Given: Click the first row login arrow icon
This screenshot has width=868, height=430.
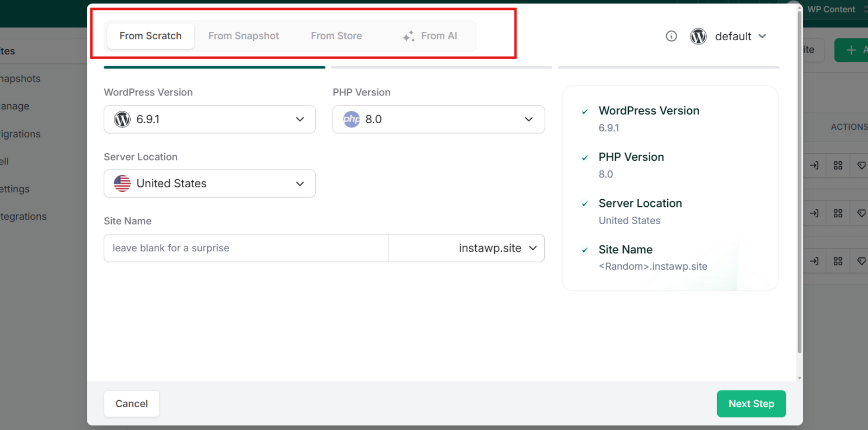Looking at the screenshot, I should 814,166.
